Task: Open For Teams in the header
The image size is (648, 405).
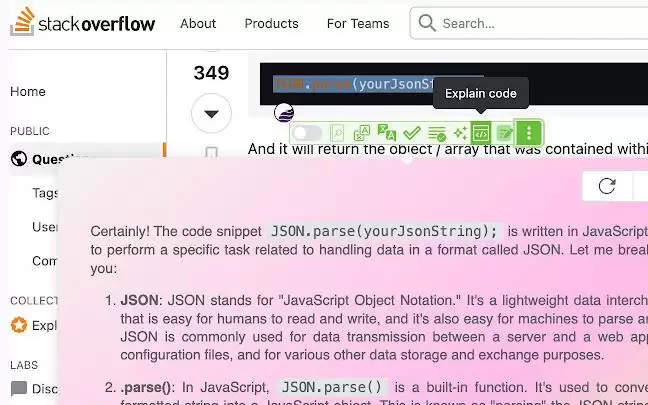Action: point(358,24)
